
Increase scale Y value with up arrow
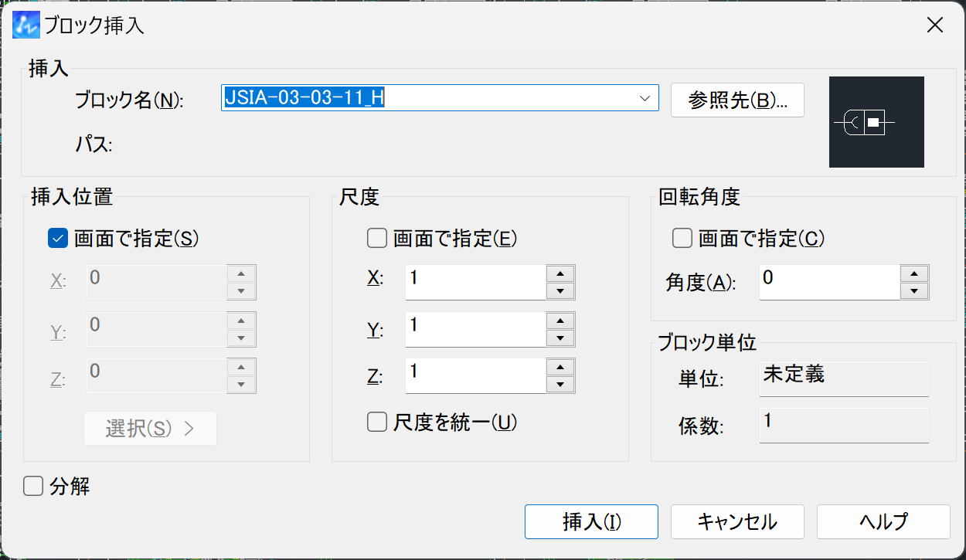pyautogui.click(x=560, y=321)
